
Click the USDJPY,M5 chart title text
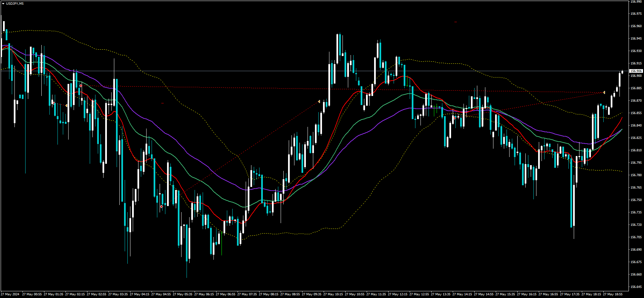pyautogui.click(x=15, y=4)
